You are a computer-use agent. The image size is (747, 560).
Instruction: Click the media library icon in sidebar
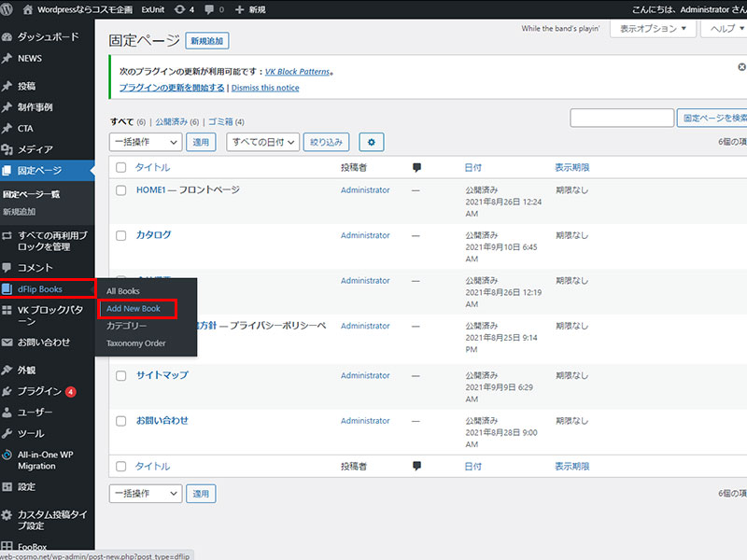7,149
